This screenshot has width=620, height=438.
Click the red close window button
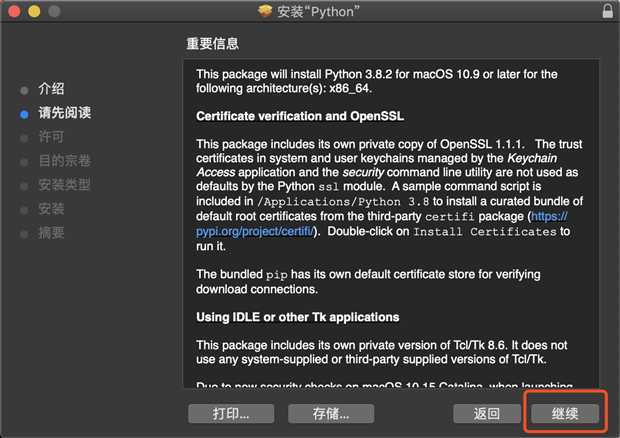14,11
